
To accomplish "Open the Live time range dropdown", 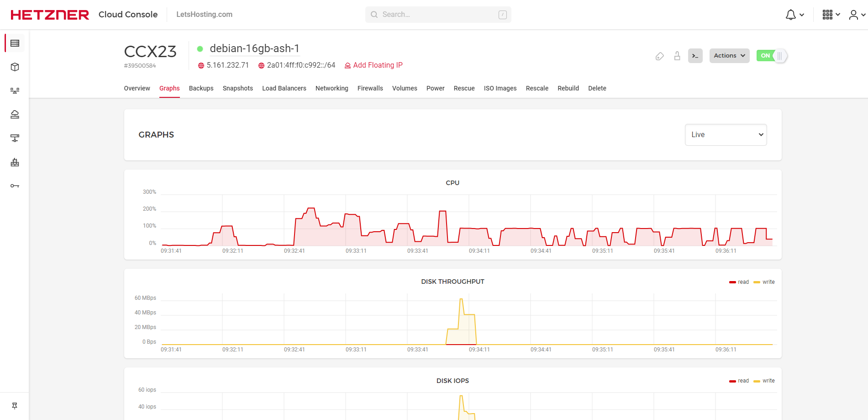I will click(726, 135).
